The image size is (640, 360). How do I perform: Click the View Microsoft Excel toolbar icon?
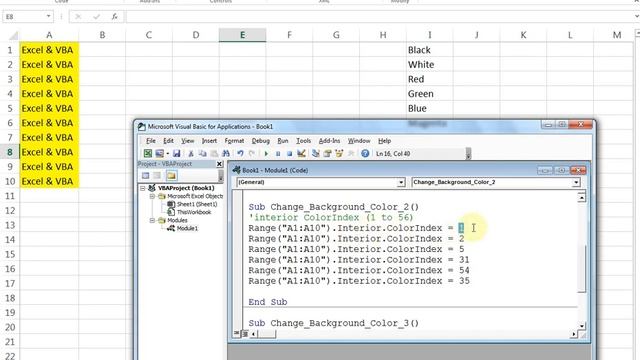[x=147, y=153]
